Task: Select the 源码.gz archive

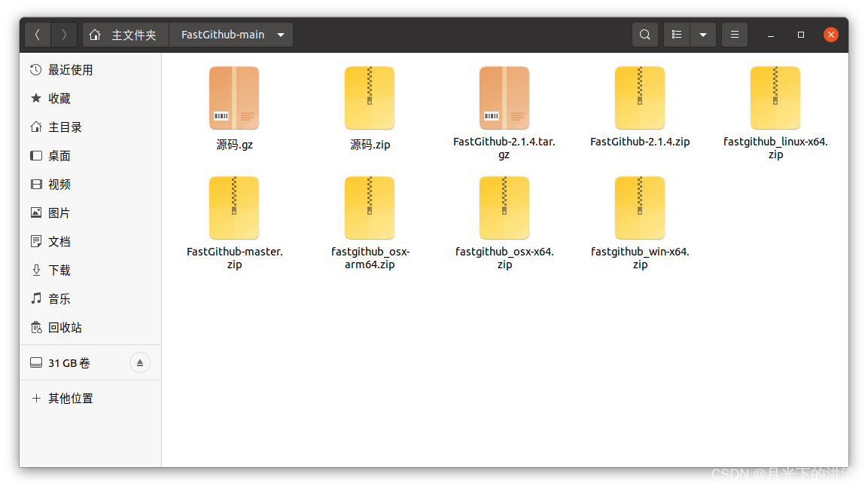Action: 233,98
